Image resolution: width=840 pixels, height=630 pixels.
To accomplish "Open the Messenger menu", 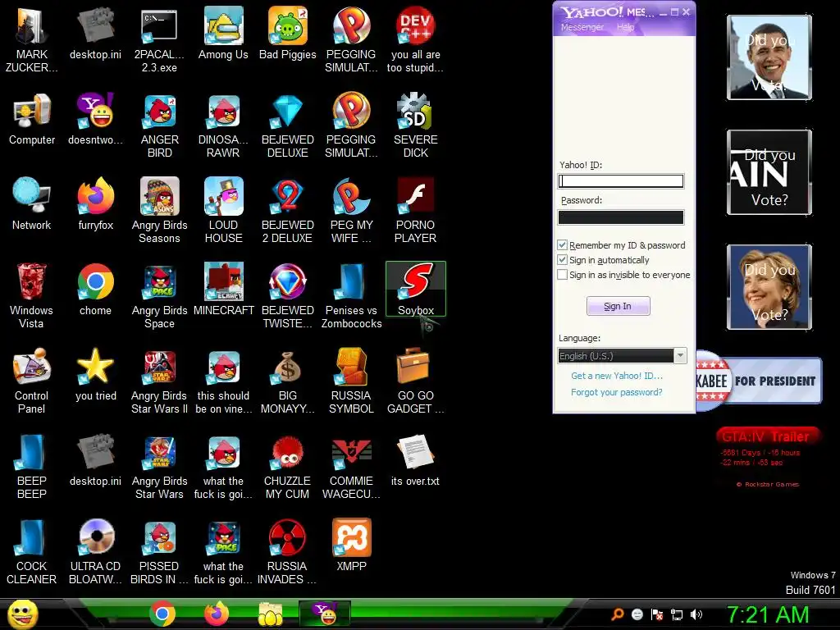I will (x=582, y=27).
